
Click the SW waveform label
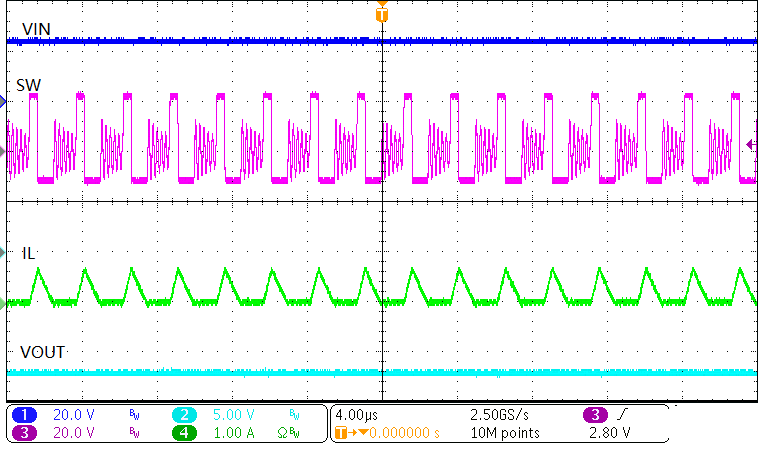click(x=29, y=85)
